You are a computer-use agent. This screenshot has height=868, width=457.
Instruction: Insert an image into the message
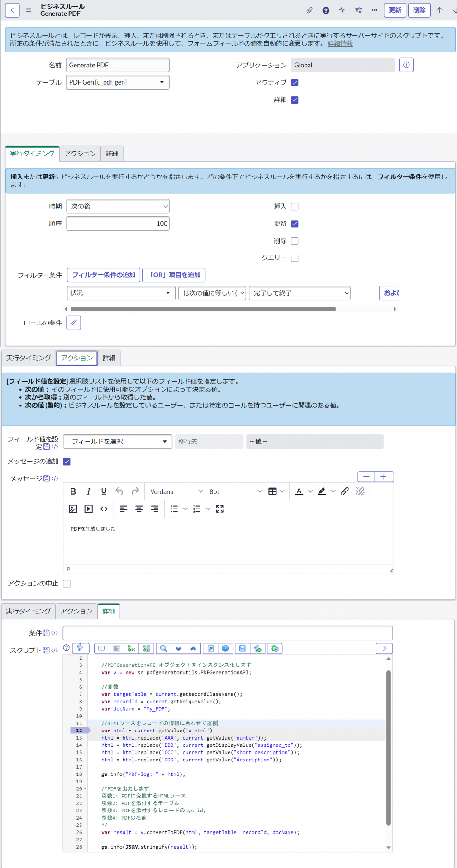pyautogui.click(x=73, y=509)
